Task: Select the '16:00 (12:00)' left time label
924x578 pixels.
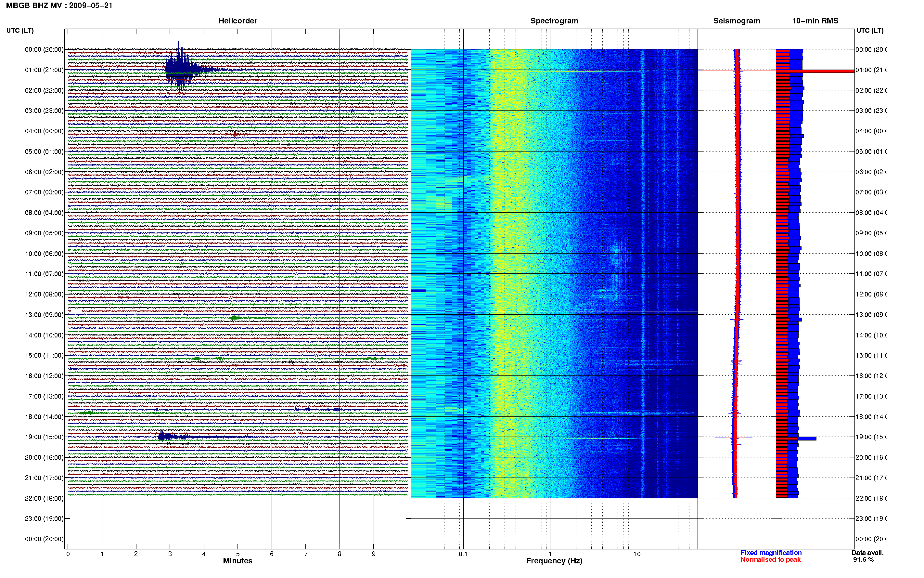Action: click(x=44, y=376)
